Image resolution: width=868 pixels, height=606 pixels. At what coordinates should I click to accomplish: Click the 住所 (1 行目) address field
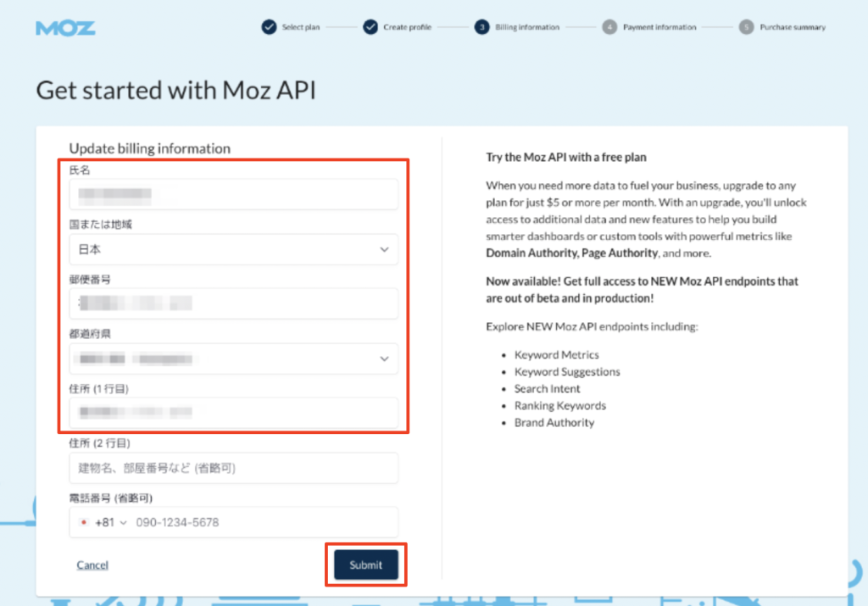[233, 413]
